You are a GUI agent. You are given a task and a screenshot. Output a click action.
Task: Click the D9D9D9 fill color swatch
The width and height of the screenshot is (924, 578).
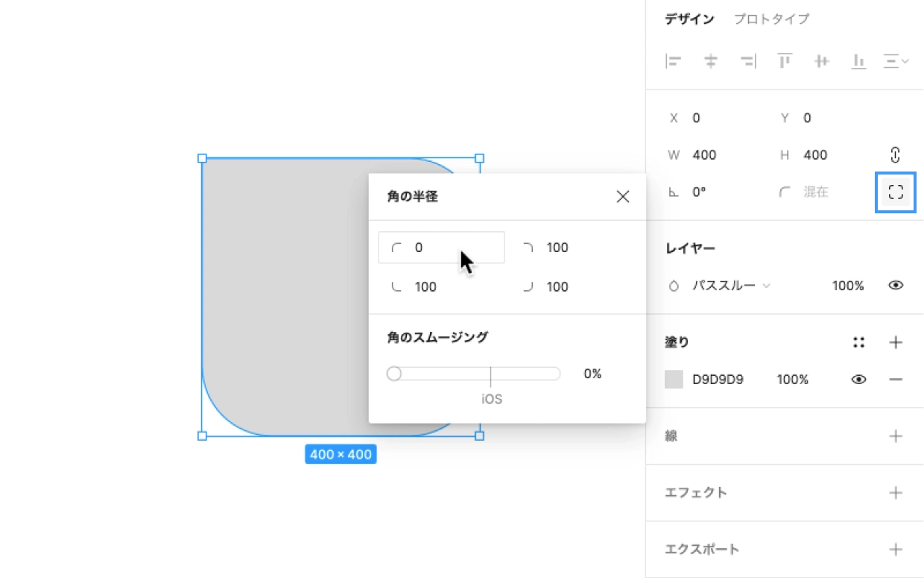[674, 380]
